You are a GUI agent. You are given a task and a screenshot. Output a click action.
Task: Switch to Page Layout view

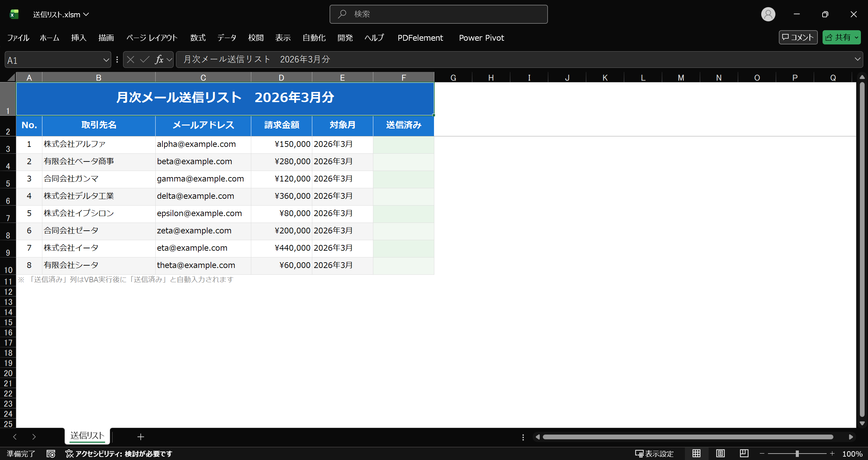(x=720, y=454)
